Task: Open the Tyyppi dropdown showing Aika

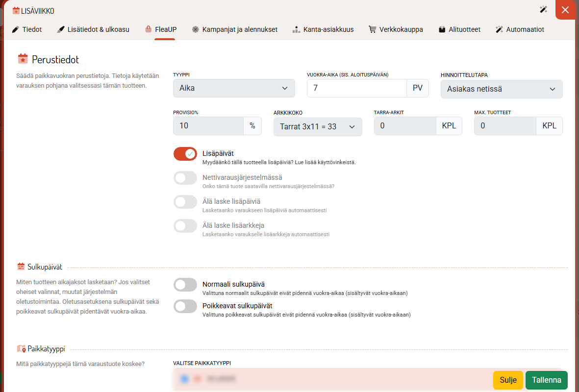Action: (234, 88)
